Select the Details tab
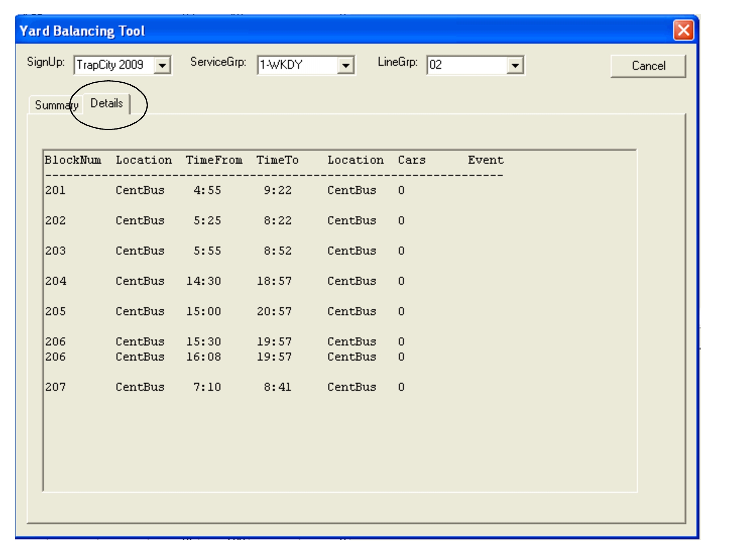The height and width of the screenshot is (545, 756). [107, 103]
